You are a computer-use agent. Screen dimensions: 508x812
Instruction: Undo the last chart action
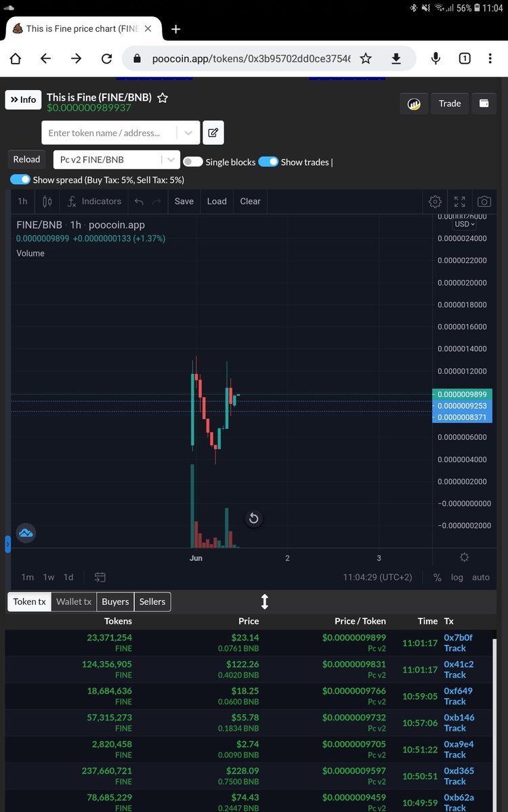[x=139, y=201]
